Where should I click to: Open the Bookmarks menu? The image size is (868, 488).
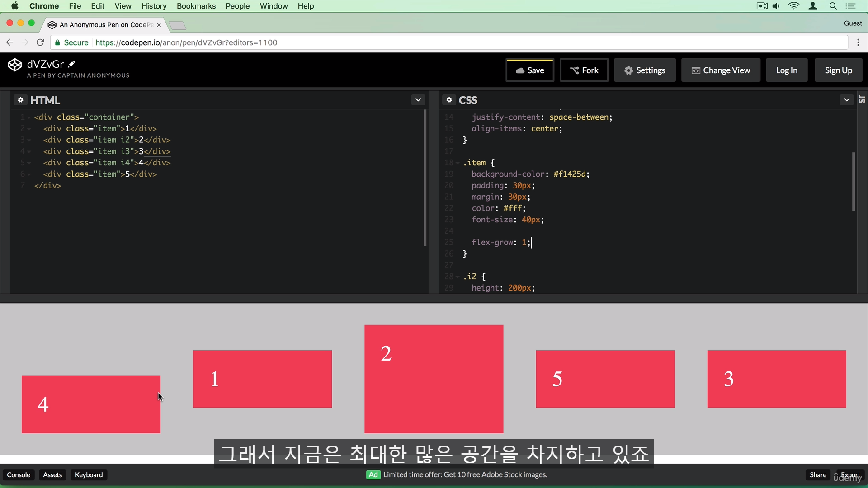(x=196, y=6)
